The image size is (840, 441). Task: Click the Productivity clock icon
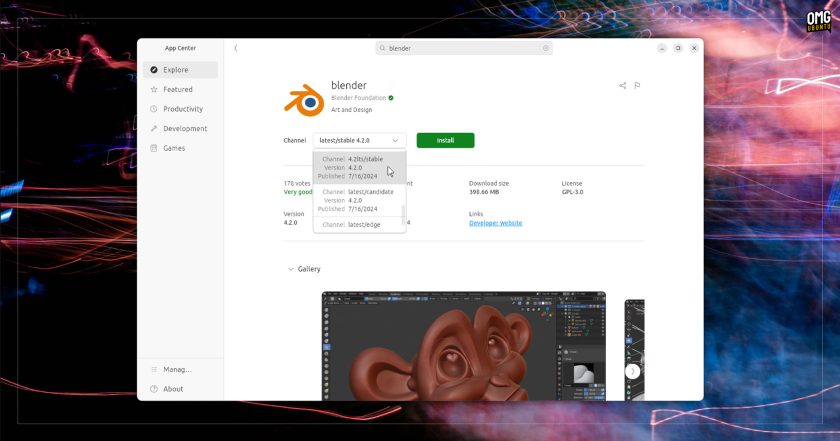click(154, 109)
